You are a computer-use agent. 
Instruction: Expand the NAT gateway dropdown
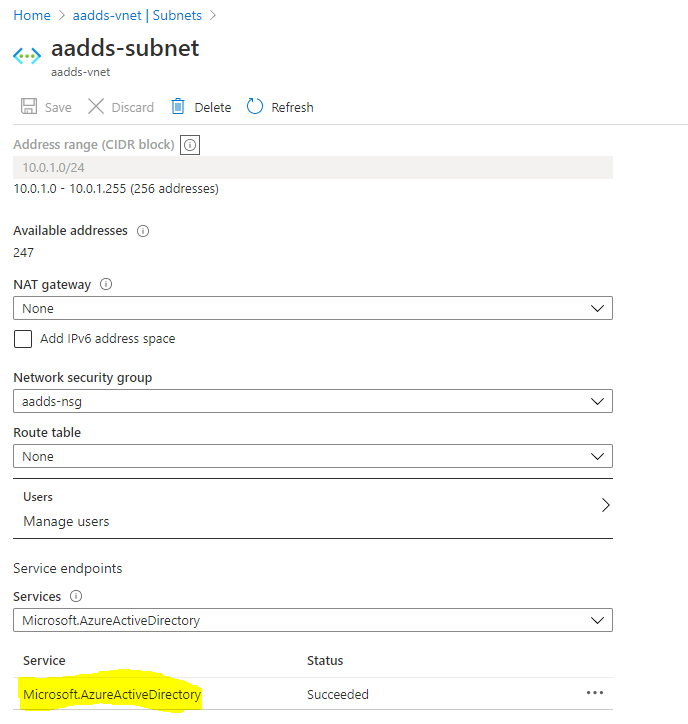click(x=313, y=308)
